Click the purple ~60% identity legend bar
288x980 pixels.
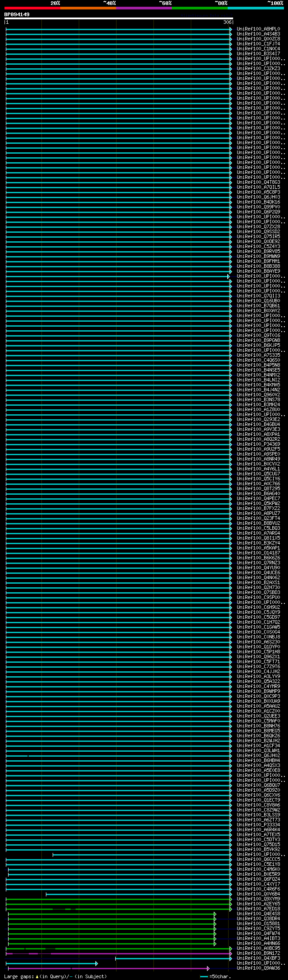(x=144, y=8)
